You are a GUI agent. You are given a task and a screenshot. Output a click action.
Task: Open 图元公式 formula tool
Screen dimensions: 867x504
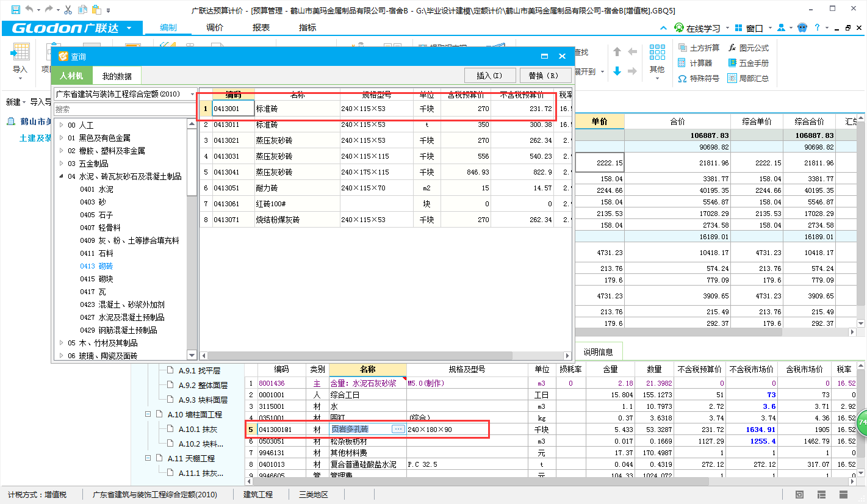tap(749, 48)
